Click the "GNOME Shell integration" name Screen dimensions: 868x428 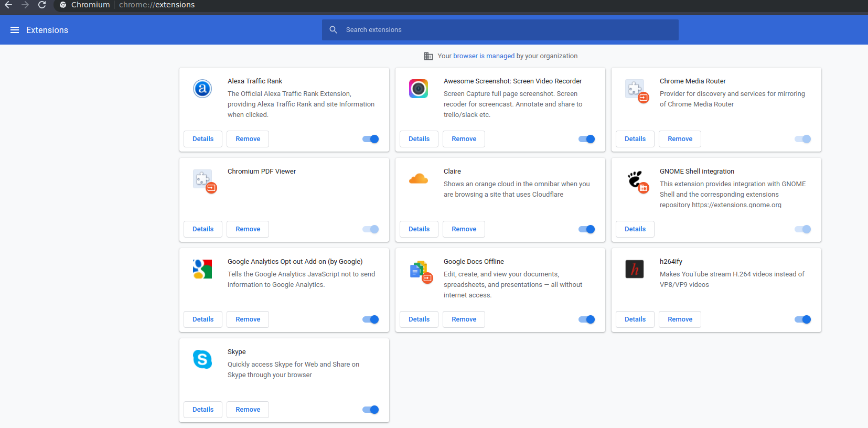coord(697,172)
